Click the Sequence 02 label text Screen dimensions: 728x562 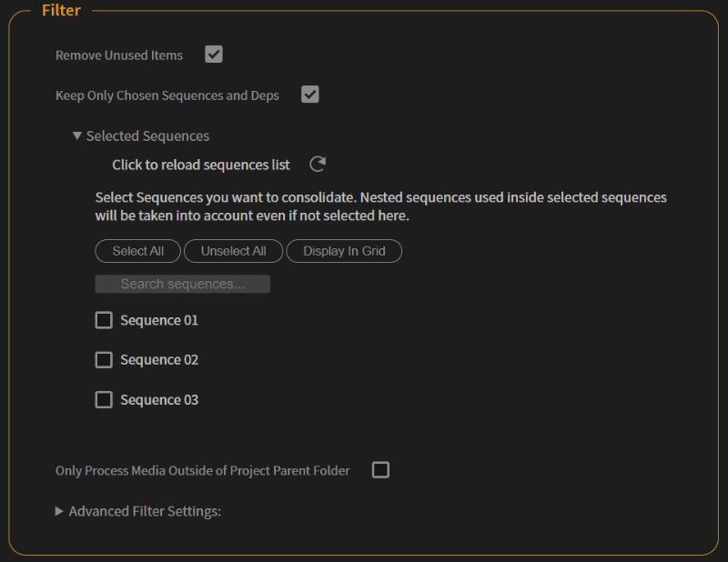(x=159, y=359)
